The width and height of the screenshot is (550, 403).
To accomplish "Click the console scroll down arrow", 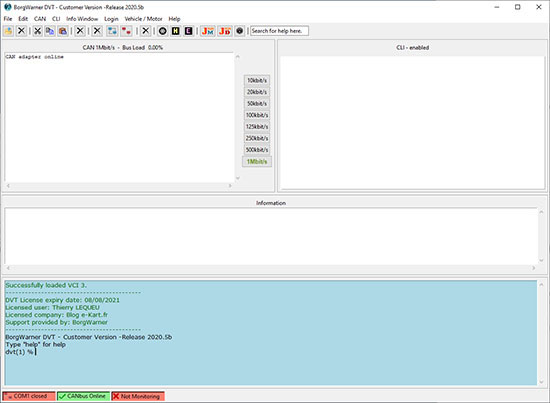I will coord(541,382).
